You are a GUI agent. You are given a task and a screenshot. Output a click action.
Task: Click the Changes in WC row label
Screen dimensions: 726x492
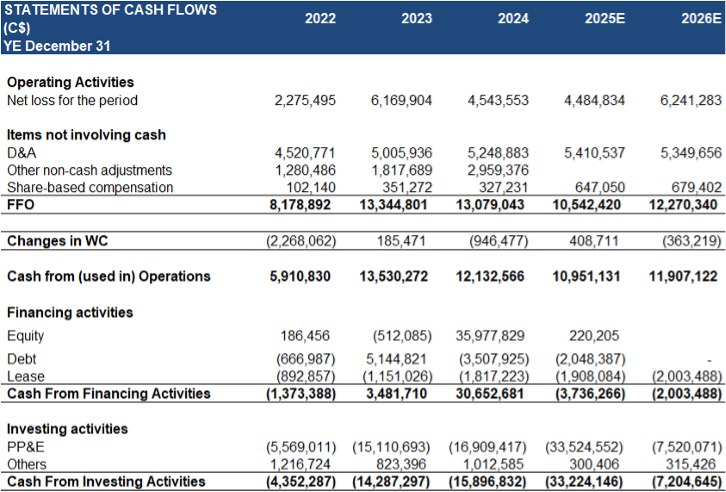pyautogui.click(x=57, y=241)
